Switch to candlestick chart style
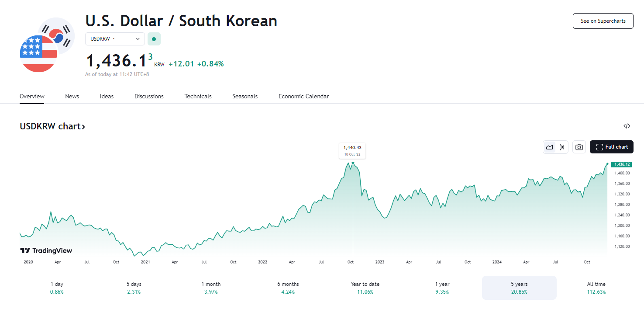This screenshot has height=309, width=644. point(562,147)
